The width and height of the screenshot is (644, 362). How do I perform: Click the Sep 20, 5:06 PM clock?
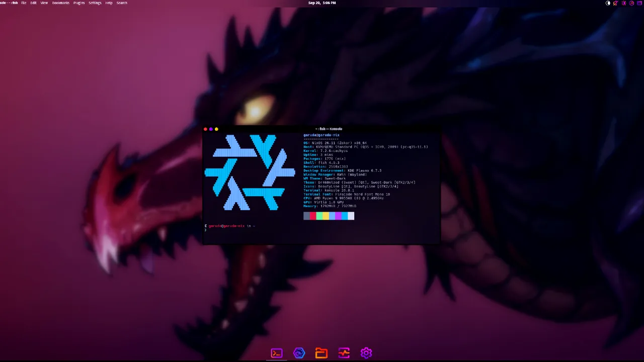[x=322, y=3]
